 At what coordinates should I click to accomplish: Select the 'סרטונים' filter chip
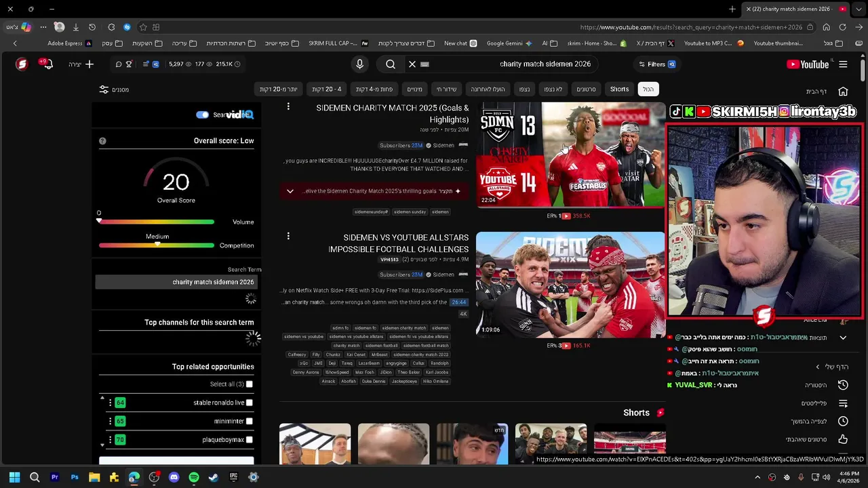[x=586, y=89]
